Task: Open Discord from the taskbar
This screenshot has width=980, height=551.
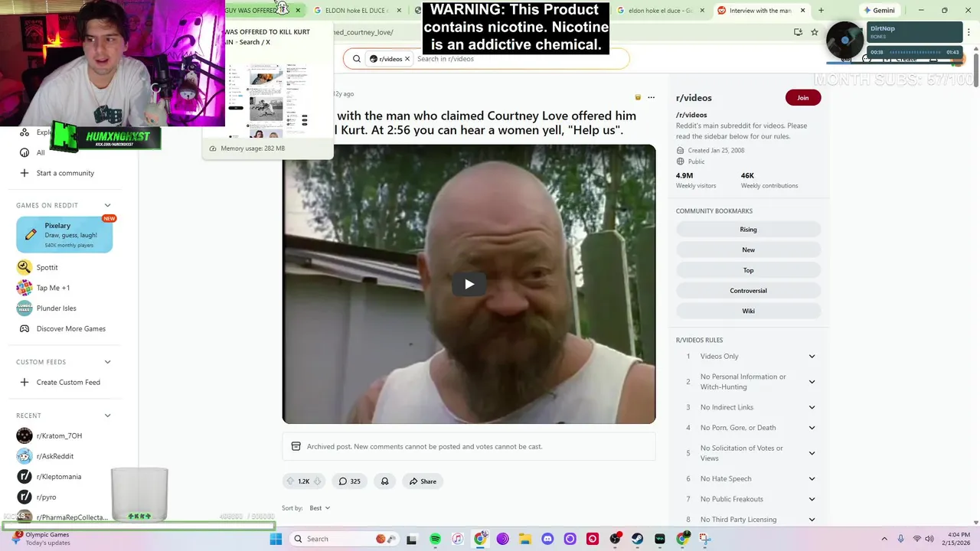Action: [547, 539]
